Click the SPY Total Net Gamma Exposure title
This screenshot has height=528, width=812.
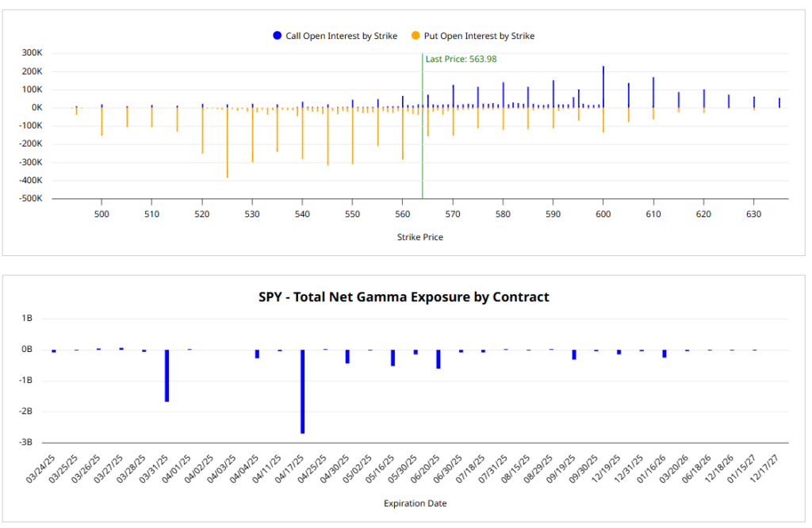tap(404, 297)
